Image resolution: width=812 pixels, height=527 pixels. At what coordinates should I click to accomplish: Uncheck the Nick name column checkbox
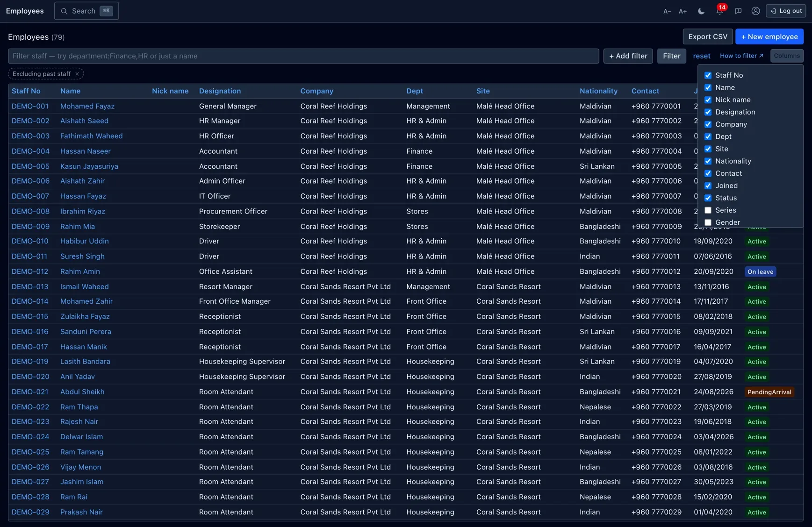click(x=708, y=100)
